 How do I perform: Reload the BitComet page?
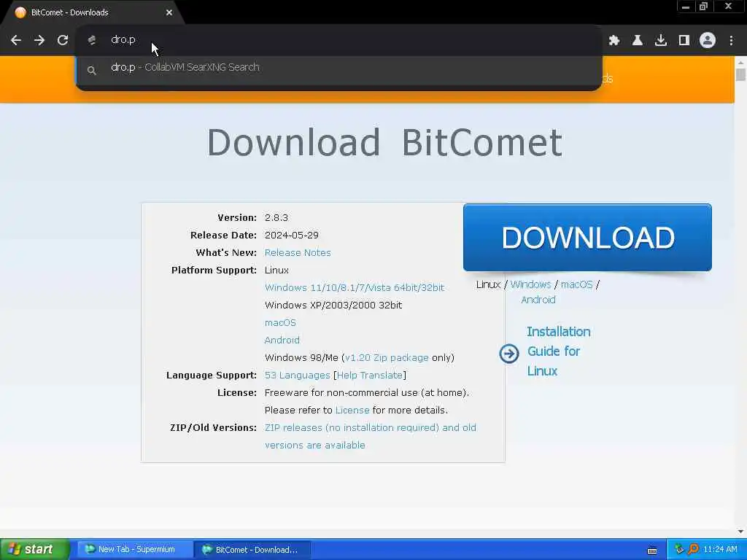click(63, 41)
